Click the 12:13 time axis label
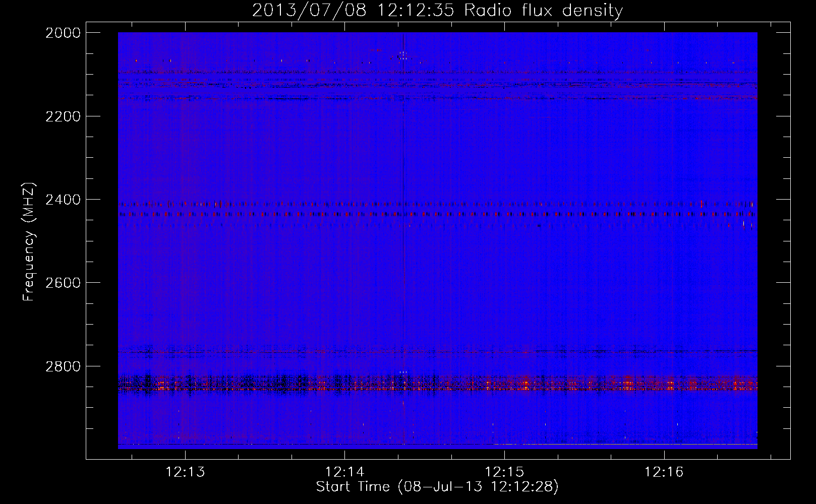Viewport: 816px width, 504px height. pyautogui.click(x=186, y=472)
